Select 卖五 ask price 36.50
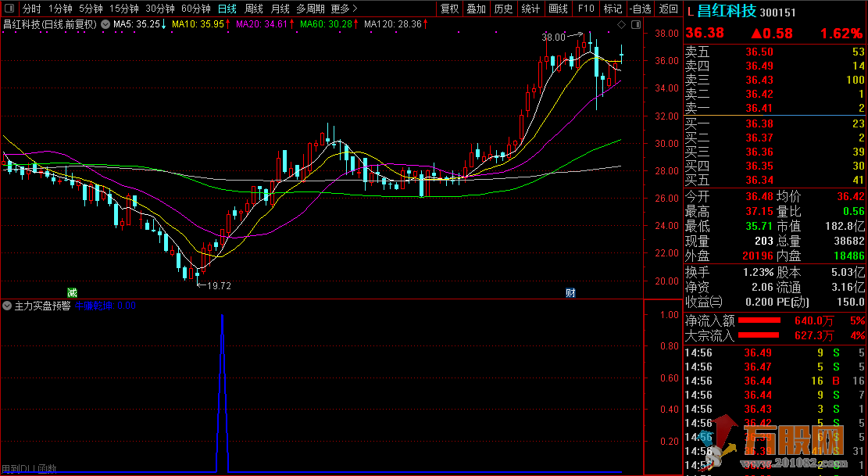868x476 pixels. coord(759,52)
